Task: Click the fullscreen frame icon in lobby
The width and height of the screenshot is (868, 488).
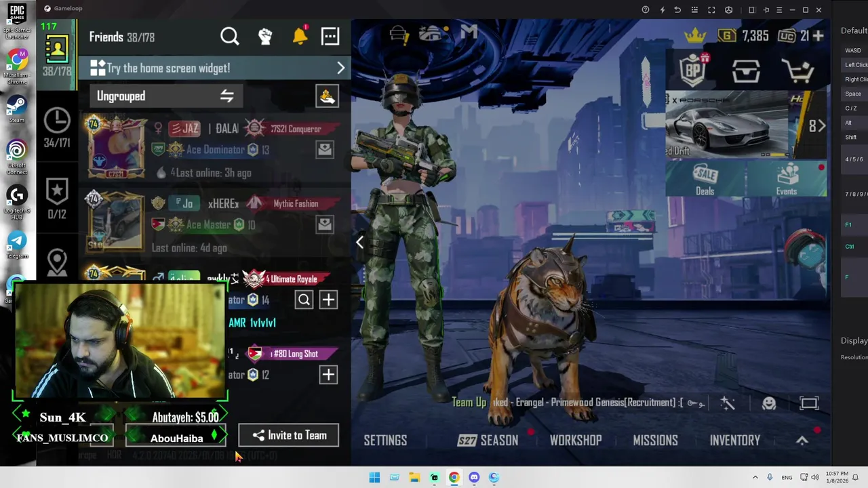Action: point(809,403)
